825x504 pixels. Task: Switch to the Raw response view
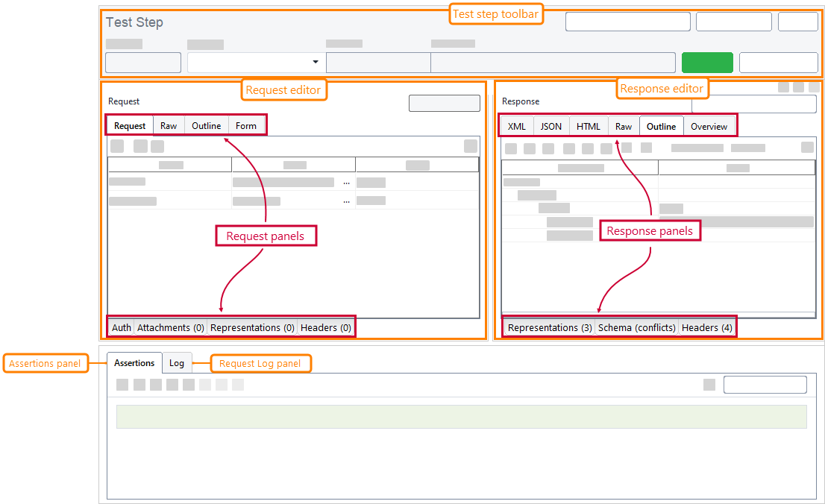click(x=623, y=125)
